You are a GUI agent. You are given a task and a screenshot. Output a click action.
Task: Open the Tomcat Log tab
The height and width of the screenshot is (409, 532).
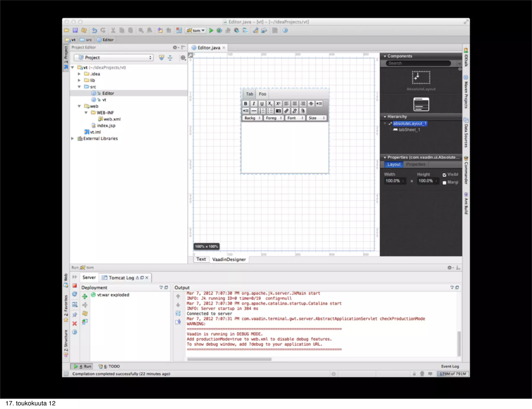point(121,278)
